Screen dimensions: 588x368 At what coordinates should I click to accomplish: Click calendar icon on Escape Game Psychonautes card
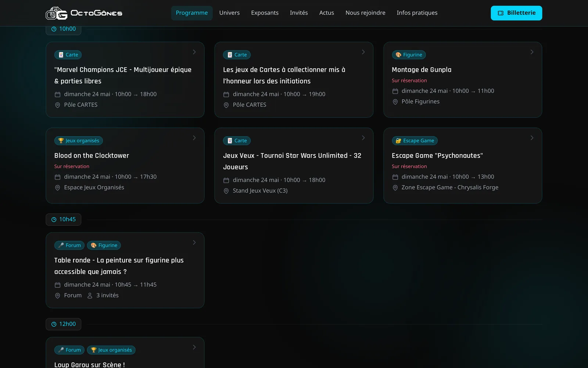(395, 177)
